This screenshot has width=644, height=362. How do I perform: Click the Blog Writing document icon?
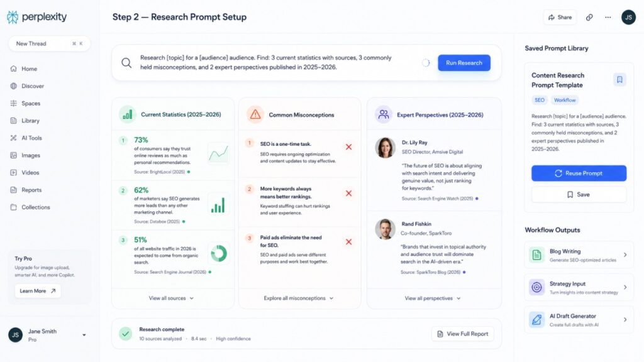click(537, 255)
